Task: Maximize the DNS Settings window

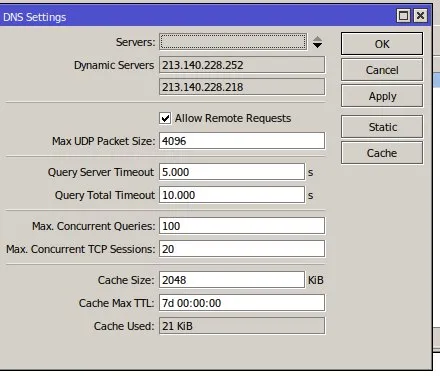Action: click(x=403, y=16)
